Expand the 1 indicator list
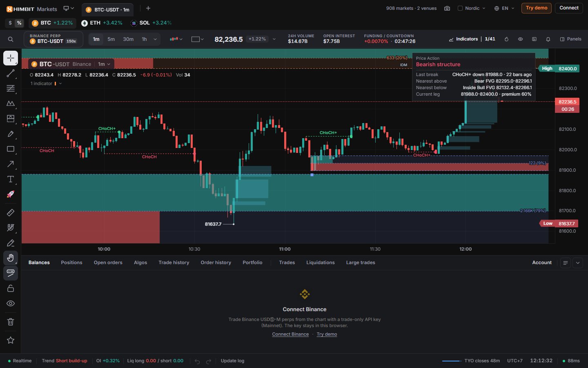 pyautogui.click(x=46, y=83)
